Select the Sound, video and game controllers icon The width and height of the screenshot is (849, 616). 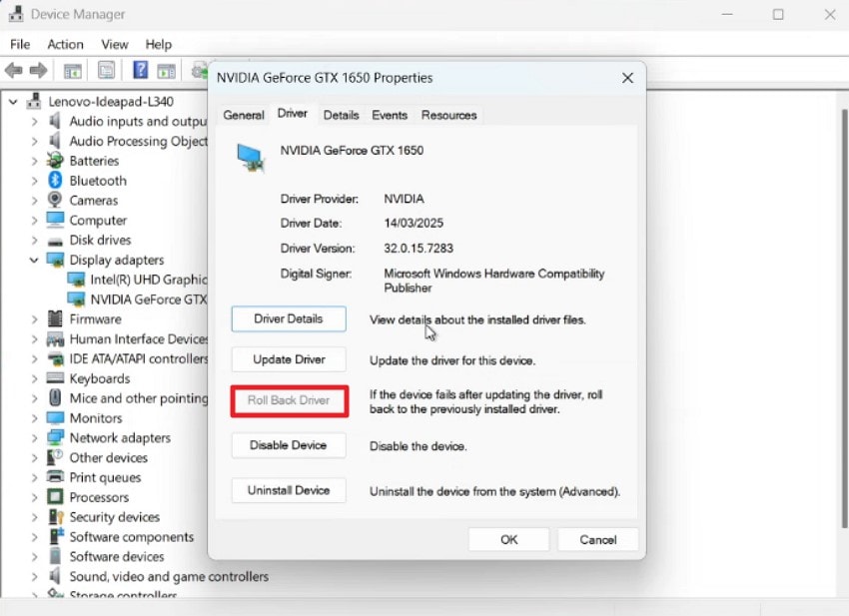[55, 575]
